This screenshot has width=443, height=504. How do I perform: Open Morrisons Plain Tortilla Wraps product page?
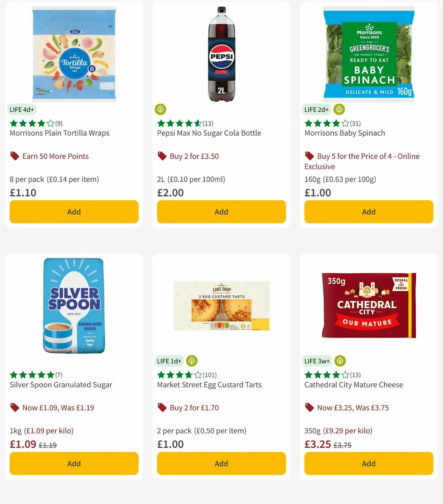[x=59, y=133]
